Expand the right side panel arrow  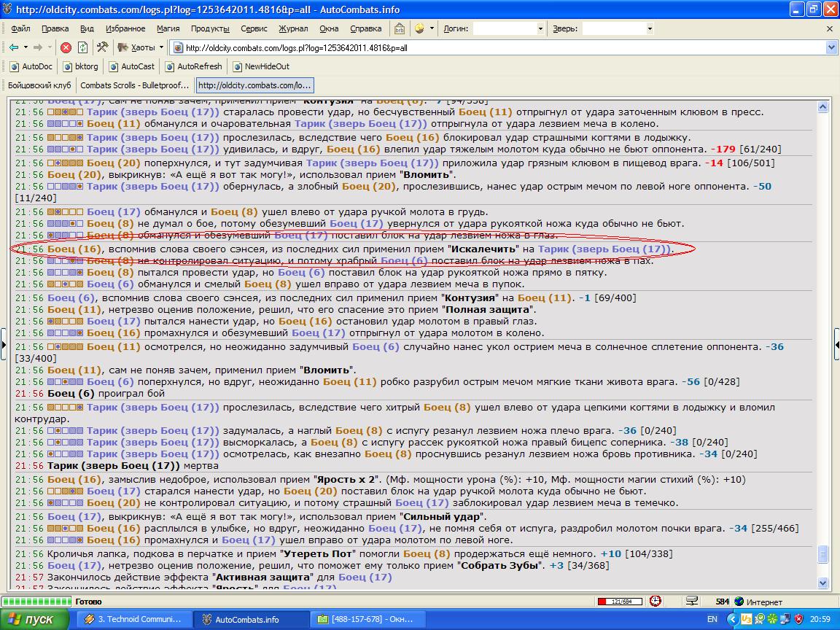pos(837,344)
